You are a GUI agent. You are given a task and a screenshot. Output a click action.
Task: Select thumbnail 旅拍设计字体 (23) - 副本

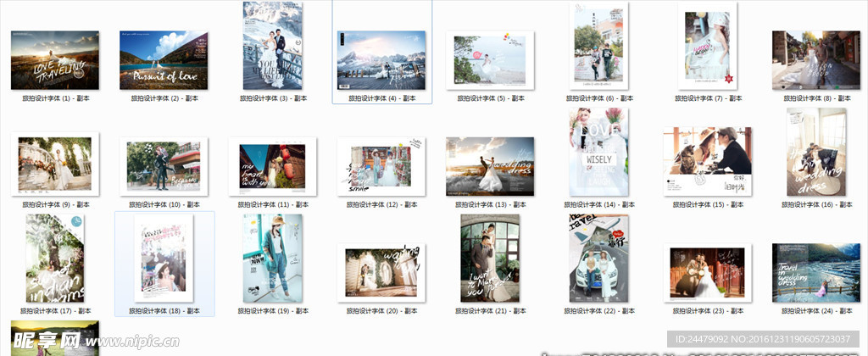coord(708,272)
